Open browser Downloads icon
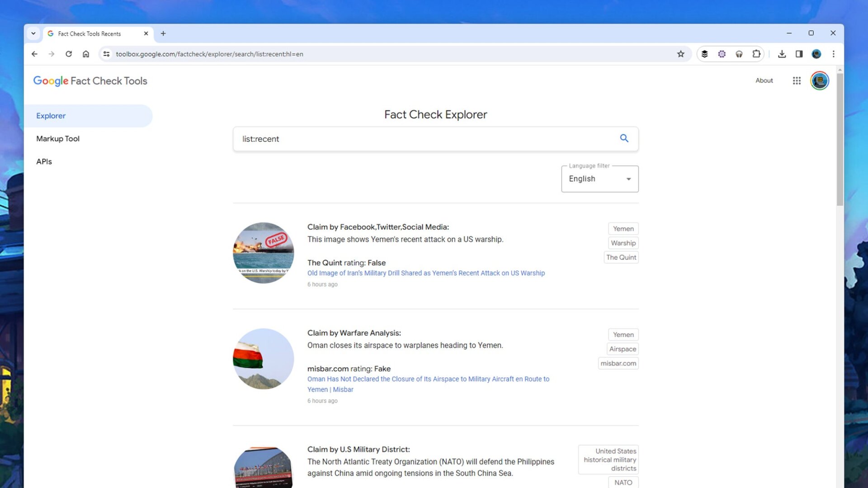The image size is (868, 488). tap(782, 54)
